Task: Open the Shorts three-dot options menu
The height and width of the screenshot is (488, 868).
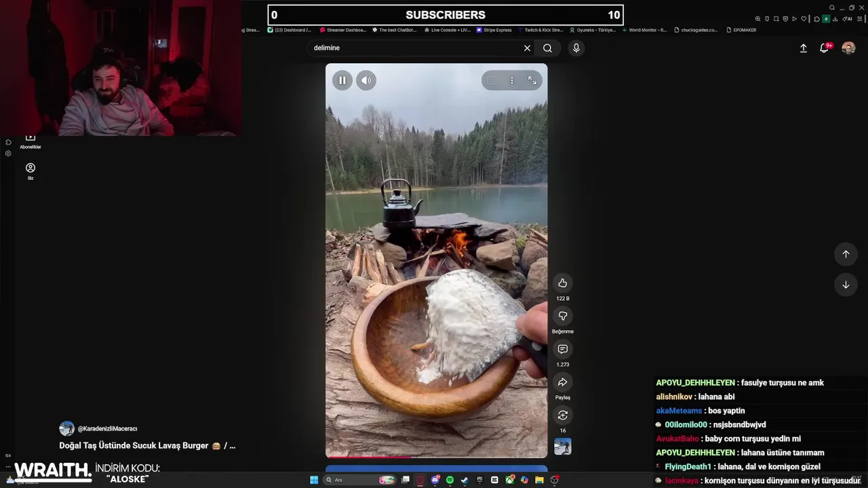Action: 512,81
